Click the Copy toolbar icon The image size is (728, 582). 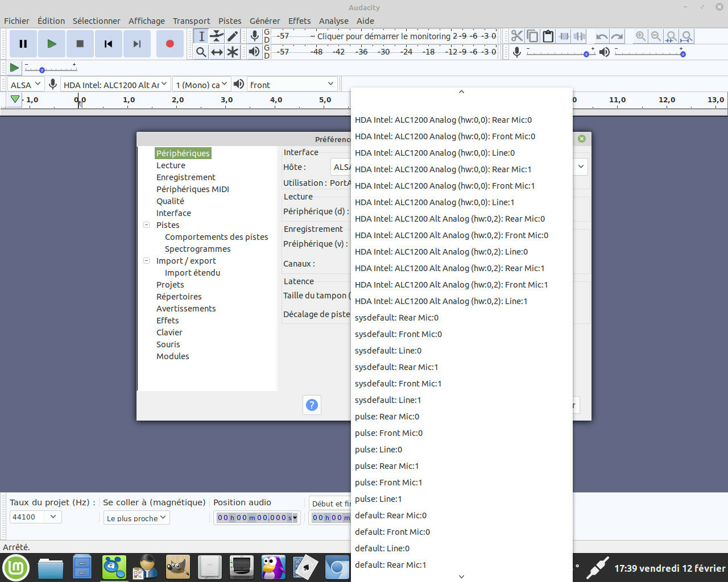pyautogui.click(x=533, y=36)
